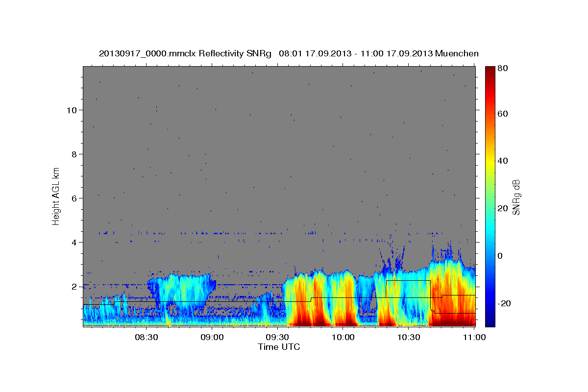Select the 10:30 time axis label
This screenshot has width=588, height=392.
tap(409, 338)
